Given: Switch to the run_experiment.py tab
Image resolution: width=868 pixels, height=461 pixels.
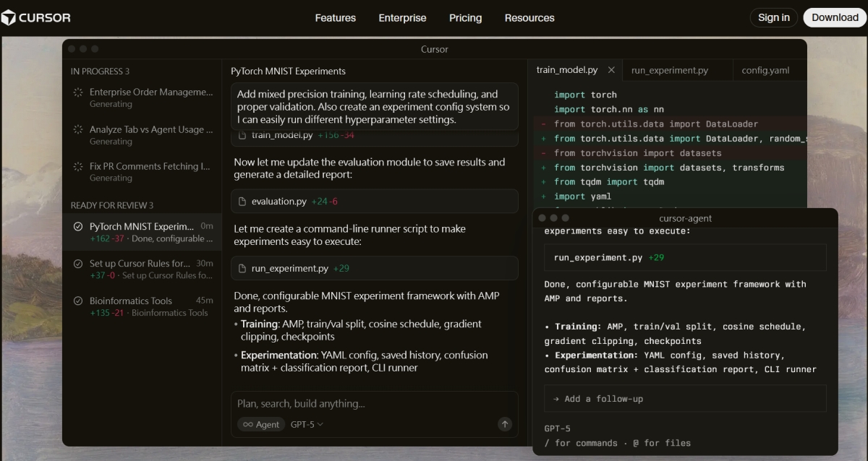Looking at the screenshot, I should (x=669, y=70).
